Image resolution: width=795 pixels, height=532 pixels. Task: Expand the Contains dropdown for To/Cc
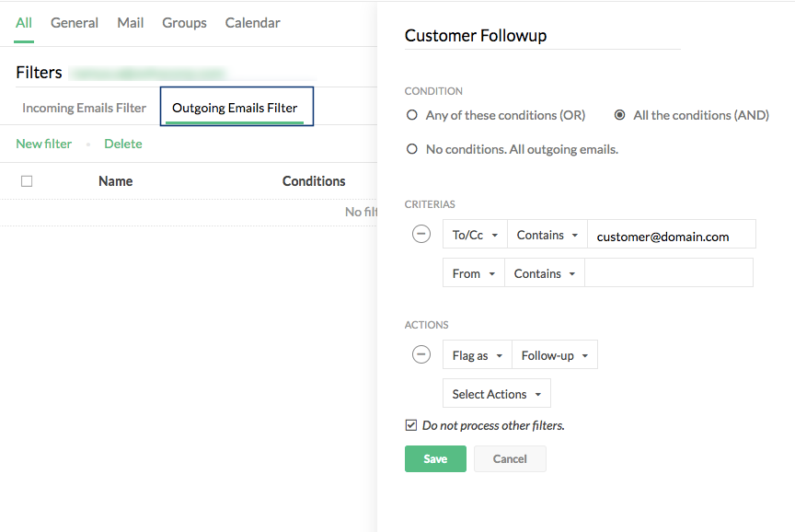tap(547, 235)
